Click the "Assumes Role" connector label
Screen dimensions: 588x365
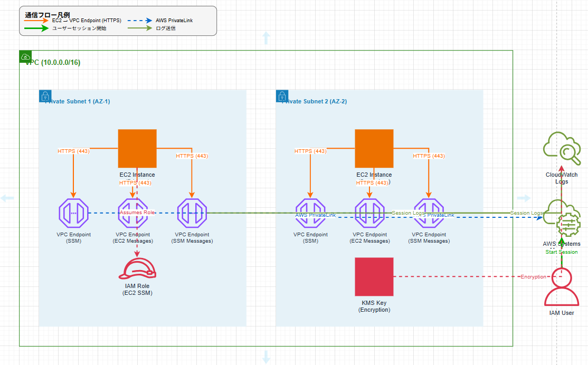coord(137,212)
